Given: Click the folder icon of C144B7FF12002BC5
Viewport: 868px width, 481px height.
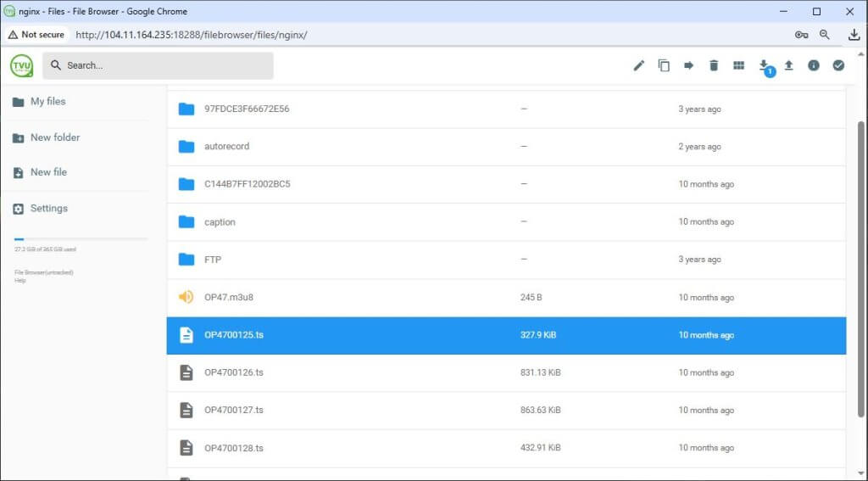Looking at the screenshot, I should [x=186, y=184].
